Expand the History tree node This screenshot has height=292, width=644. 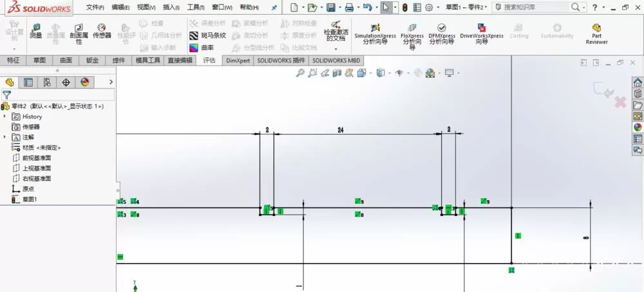coord(5,116)
